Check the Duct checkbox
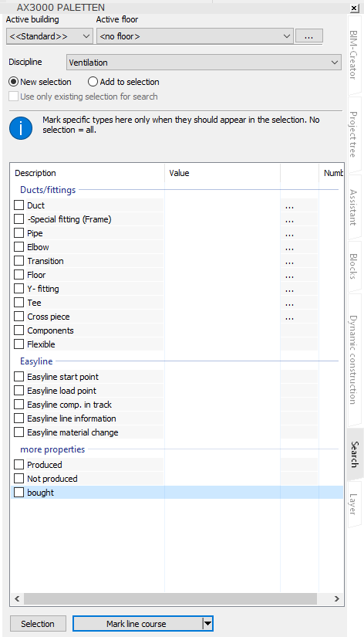364x637 pixels. 19,205
